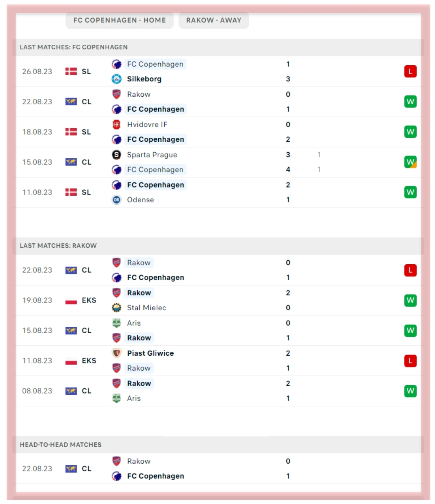Image resolution: width=435 pixels, height=504 pixels.
Task: Click win badge for Sparta Prague match
Action: point(410,162)
